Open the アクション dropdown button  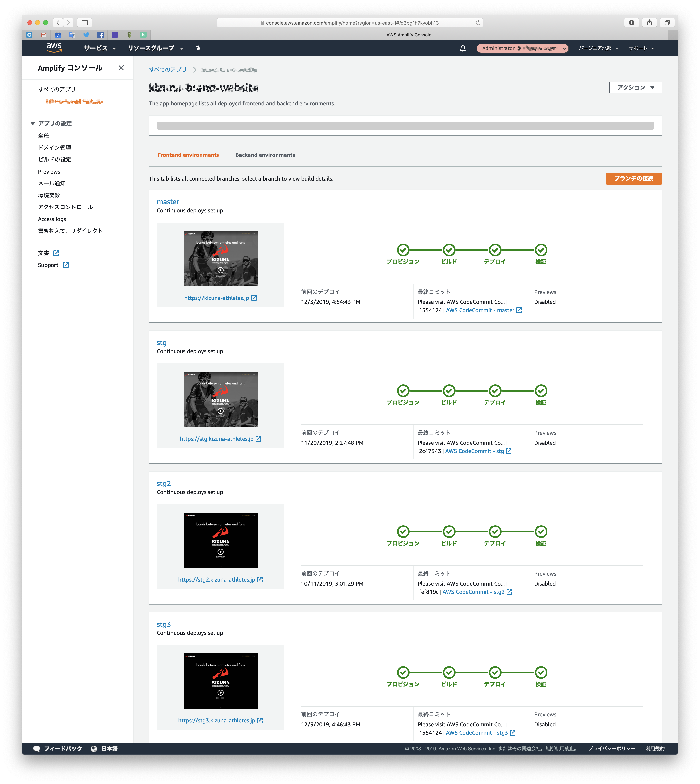(635, 87)
